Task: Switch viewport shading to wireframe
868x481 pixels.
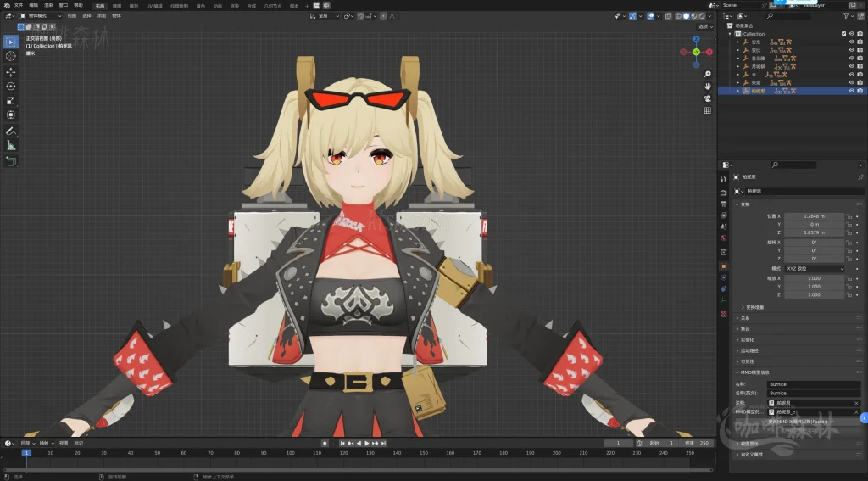Action: (678, 16)
